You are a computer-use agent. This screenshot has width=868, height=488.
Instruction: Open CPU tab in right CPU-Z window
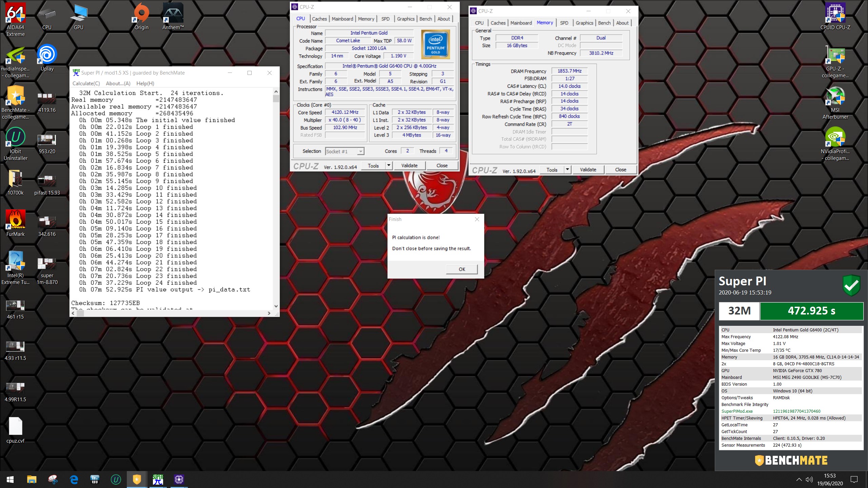(479, 23)
